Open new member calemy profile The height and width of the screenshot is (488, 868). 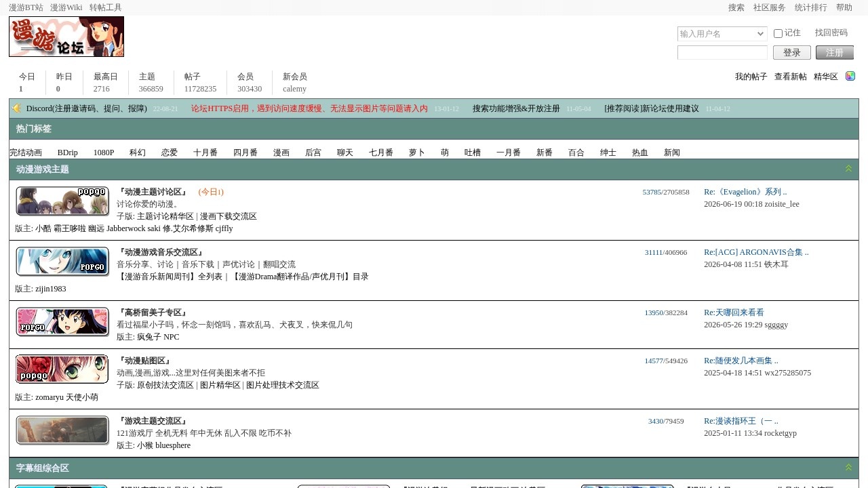pyautogui.click(x=295, y=89)
